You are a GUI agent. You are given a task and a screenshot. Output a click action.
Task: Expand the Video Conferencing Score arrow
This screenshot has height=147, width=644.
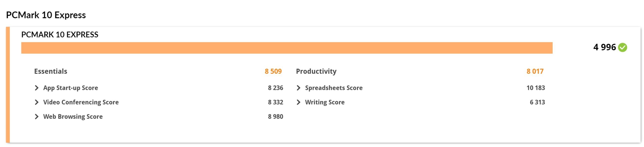pos(37,102)
